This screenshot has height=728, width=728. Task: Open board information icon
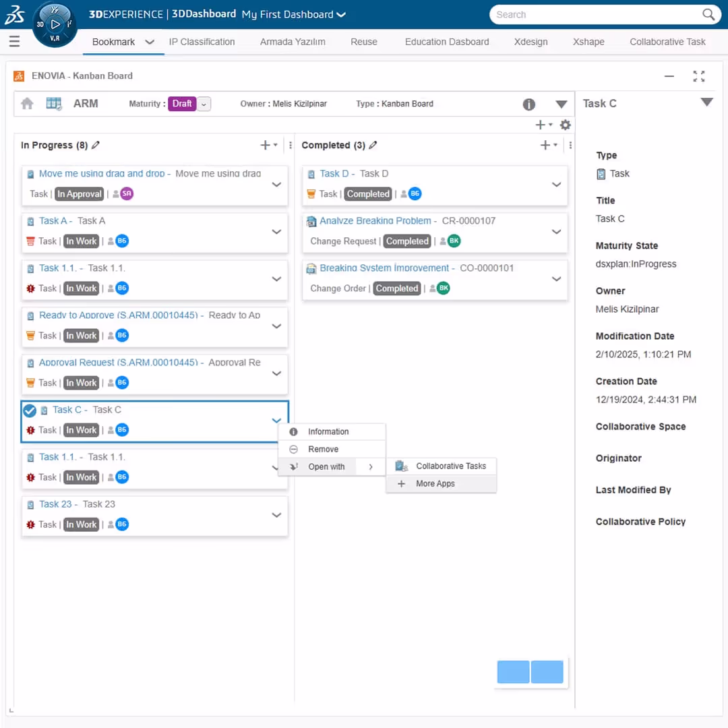(529, 104)
